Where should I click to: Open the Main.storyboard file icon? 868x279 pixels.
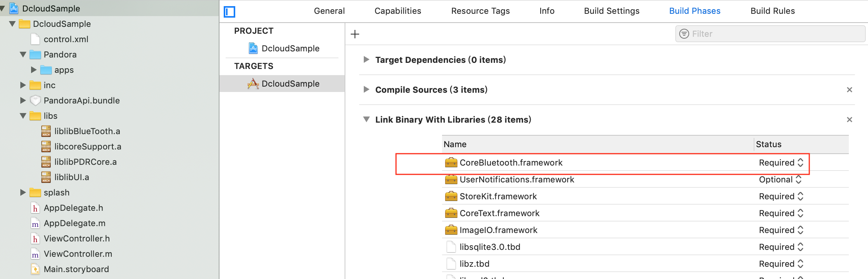(x=35, y=269)
